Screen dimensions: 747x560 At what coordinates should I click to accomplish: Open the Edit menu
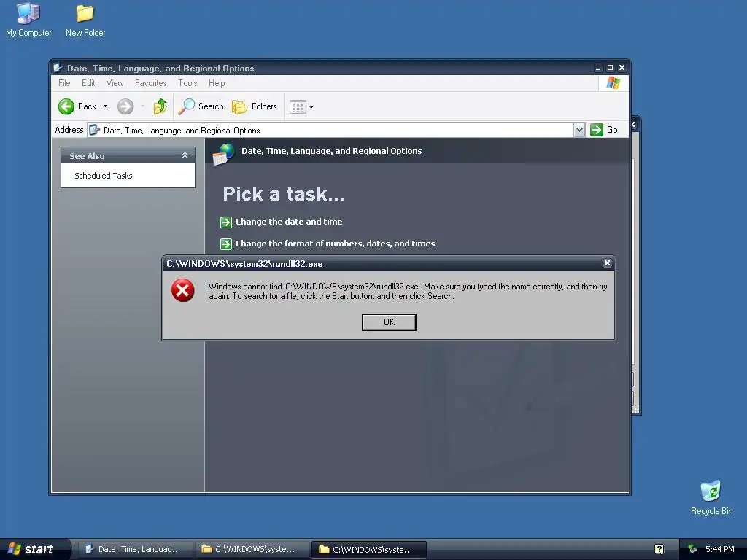[88, 83]
